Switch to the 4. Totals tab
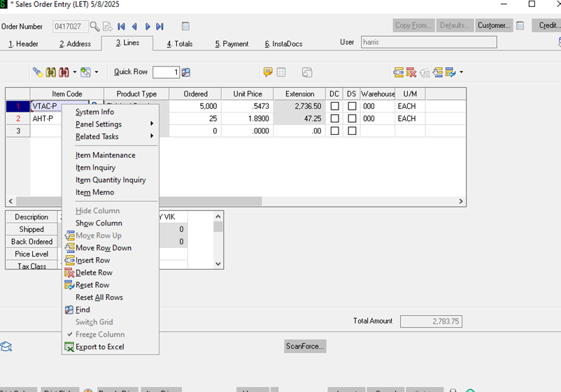The image size is (561, 392). pyautogui.click(x=180, y=43)
